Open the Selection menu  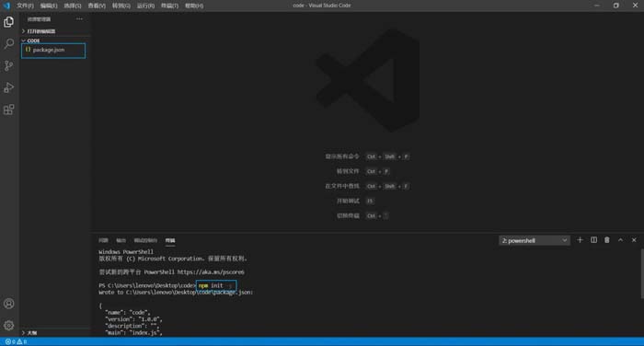73,6
